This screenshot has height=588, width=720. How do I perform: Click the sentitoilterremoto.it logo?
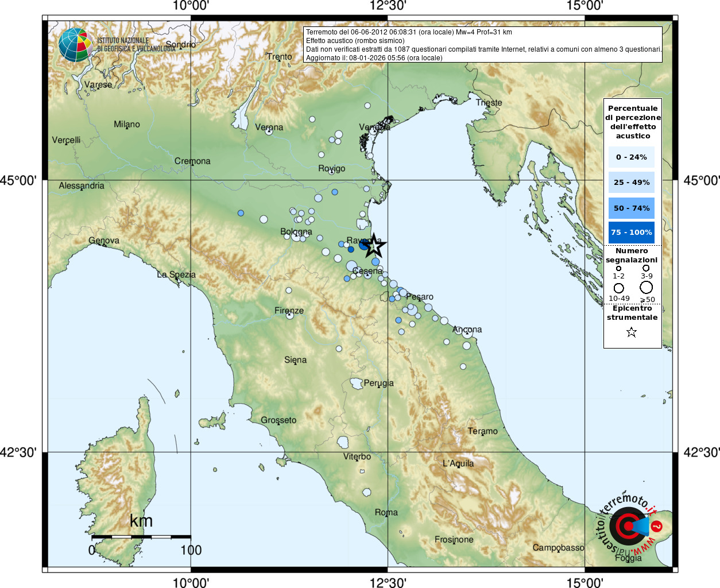(630, 526)
